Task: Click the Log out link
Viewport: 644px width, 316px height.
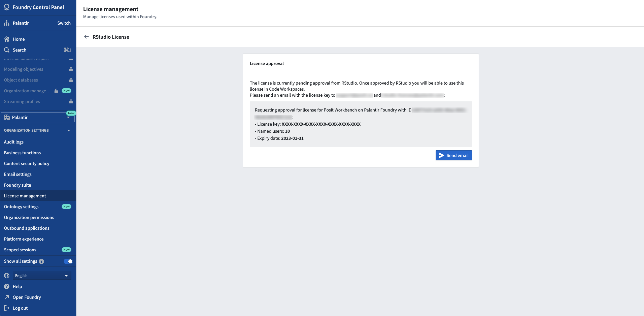Action: (x=20, y=308)
